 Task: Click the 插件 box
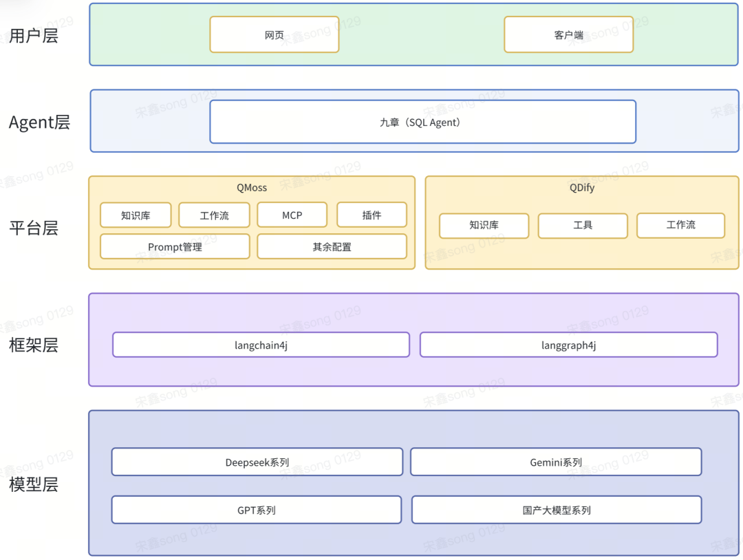click(x=371, y=215)
